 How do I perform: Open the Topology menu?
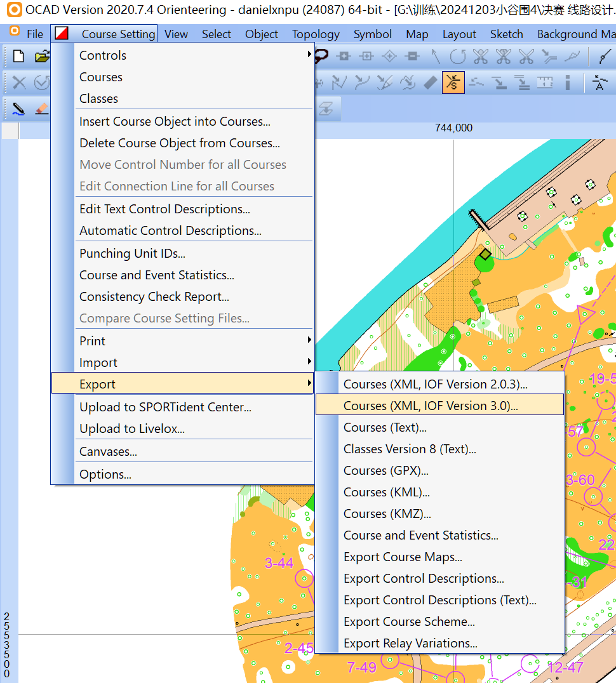(316, 34)
